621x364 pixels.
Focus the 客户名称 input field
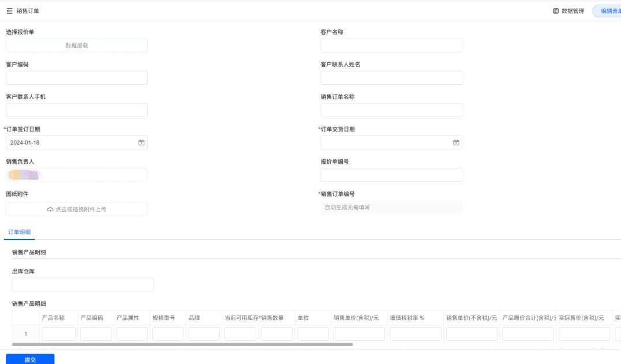(391, 46)
